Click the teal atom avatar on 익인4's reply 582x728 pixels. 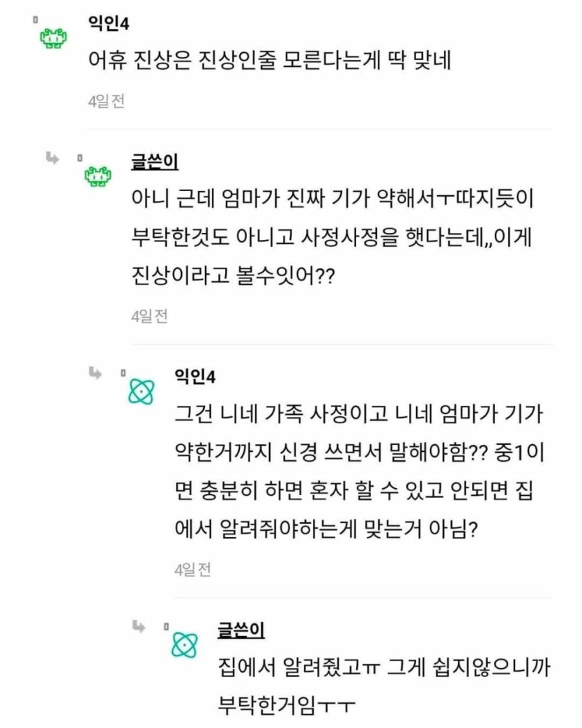pyautogui.click(x=141, y=393)
